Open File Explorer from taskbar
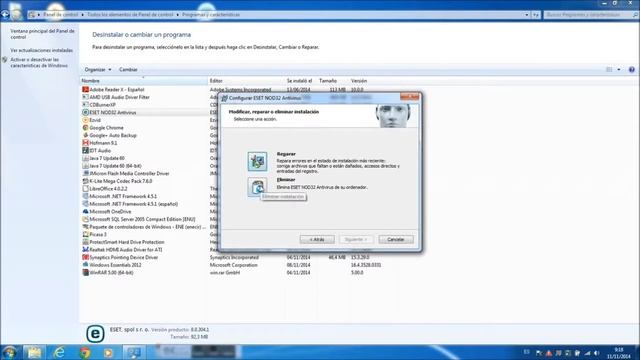640x360 pixels. 34,352
